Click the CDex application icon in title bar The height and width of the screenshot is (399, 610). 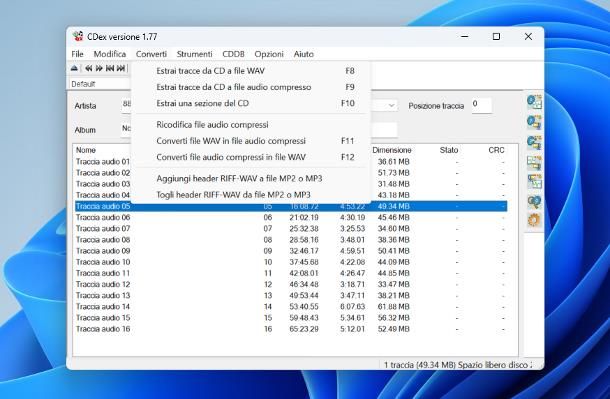tap(78, 37)
